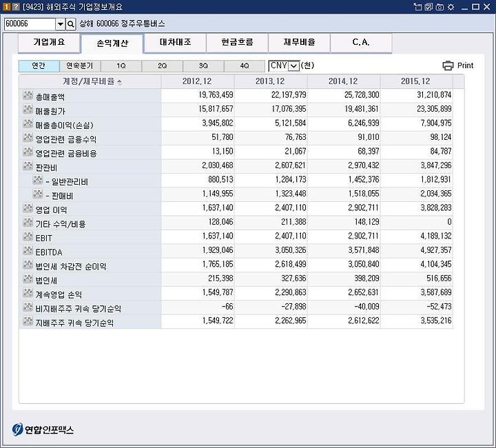Click chart icon beside EBITDA row
Image resolution: width=496 pixels, height=448 pixels.
tap(28, 250)
